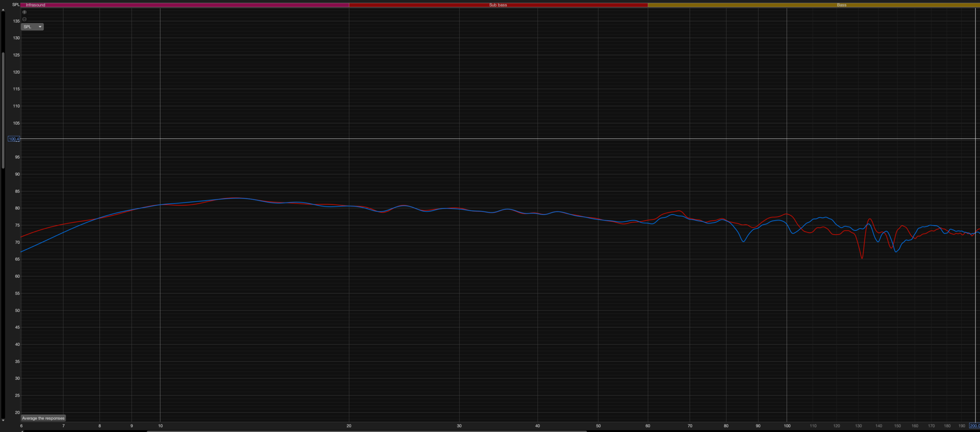Click the 135 dB level axis label
The image size is (980, 432).
(x=16, y=21)
